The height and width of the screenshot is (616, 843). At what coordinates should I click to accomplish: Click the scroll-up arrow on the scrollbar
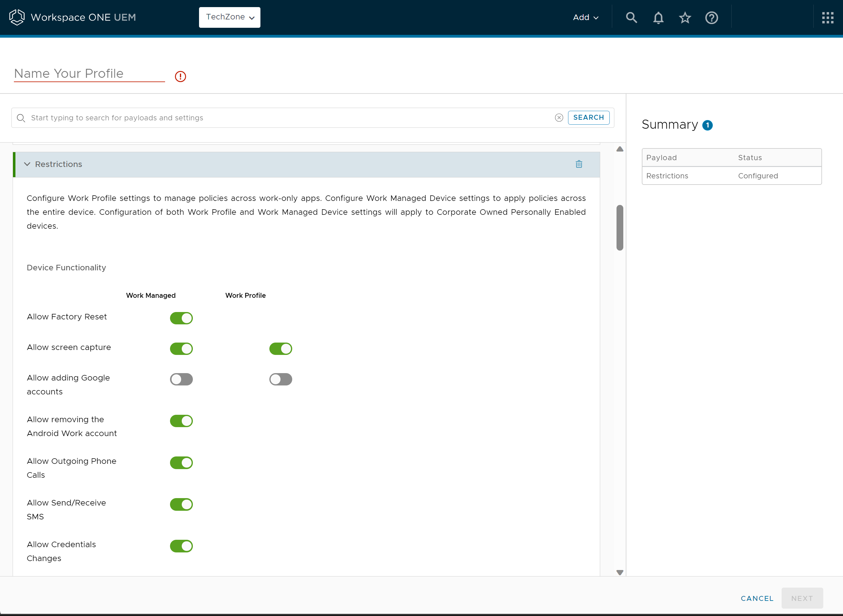tap(619, 148)
